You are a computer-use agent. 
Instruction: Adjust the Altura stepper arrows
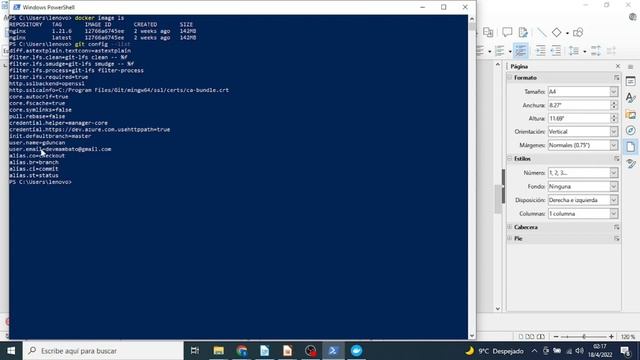coord(613,118)
